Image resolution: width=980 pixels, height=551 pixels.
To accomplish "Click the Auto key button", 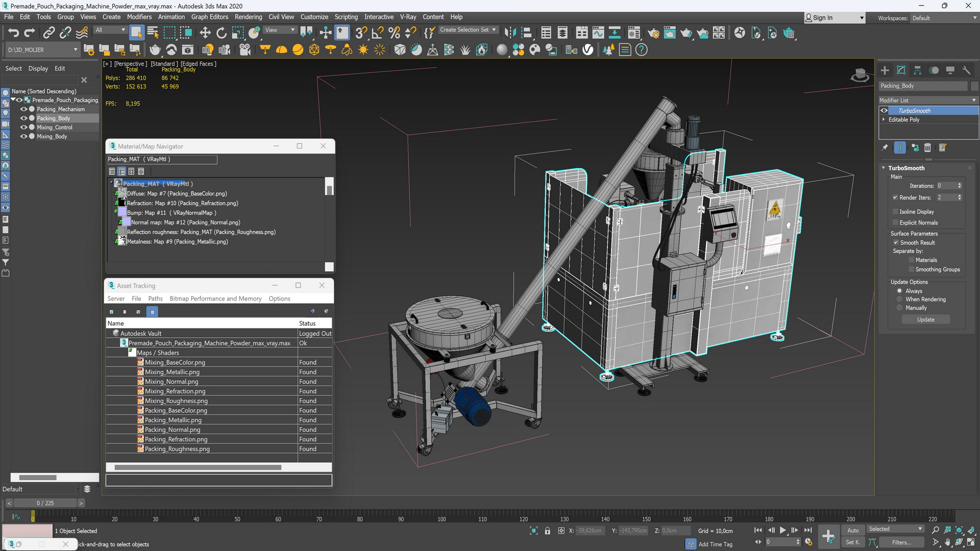I will click(x=853, y=531).
